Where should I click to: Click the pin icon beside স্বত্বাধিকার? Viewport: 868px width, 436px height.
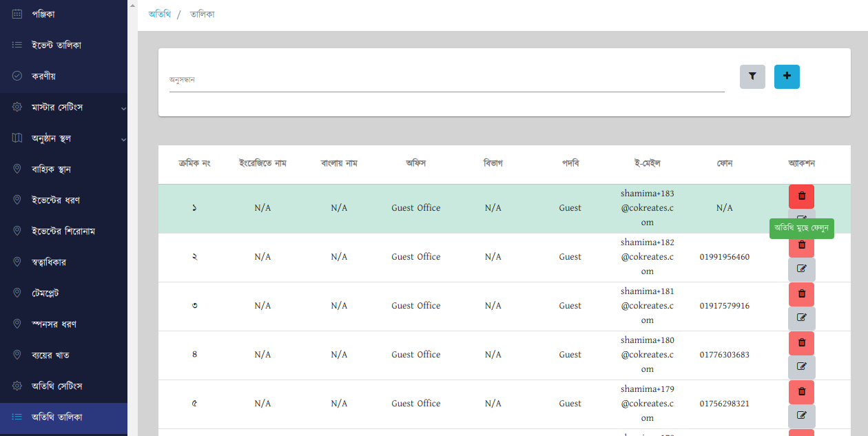(17, 262)
